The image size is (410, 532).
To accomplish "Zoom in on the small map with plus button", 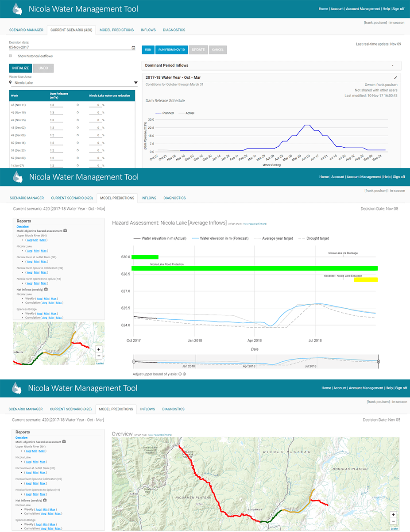I will click(x=98, y=349).
